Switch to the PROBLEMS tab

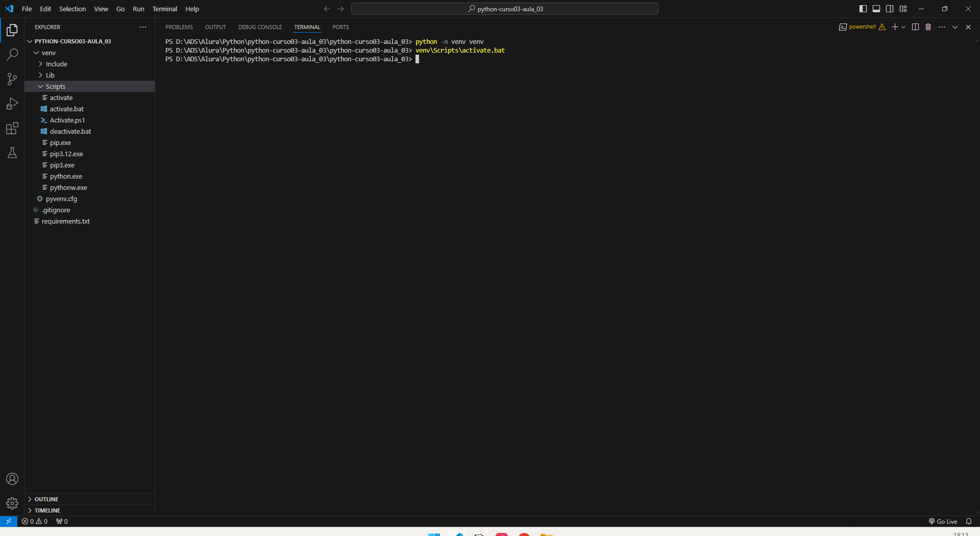coord(179,27)
